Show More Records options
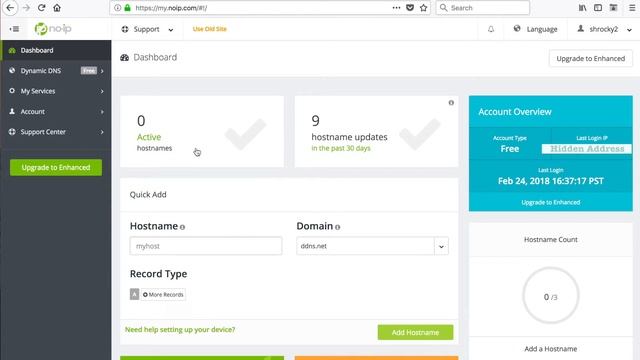The image size is (640, 360). (163, 294)
